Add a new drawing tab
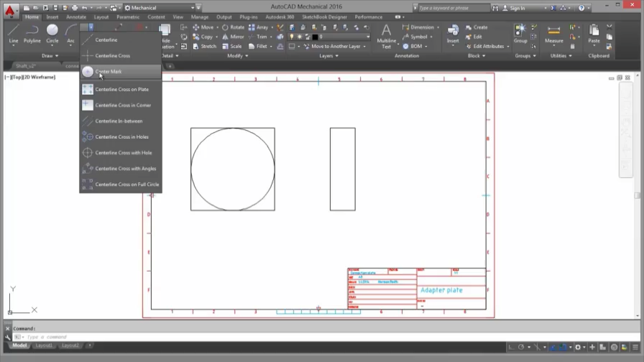This screenshot has height=362, width=644. (170, 65)
